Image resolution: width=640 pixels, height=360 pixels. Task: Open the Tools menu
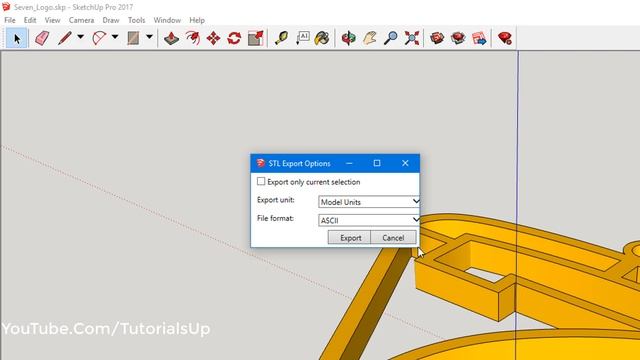point(136,20)
